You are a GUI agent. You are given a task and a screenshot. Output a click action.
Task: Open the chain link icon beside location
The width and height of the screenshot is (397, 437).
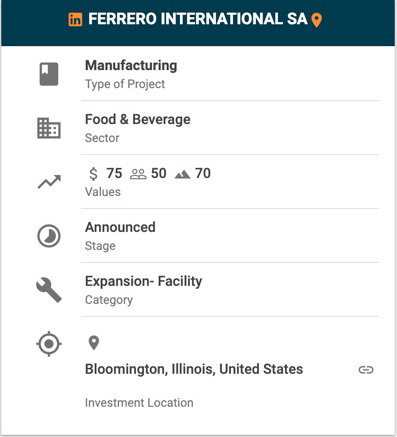[x=366, y=370]
